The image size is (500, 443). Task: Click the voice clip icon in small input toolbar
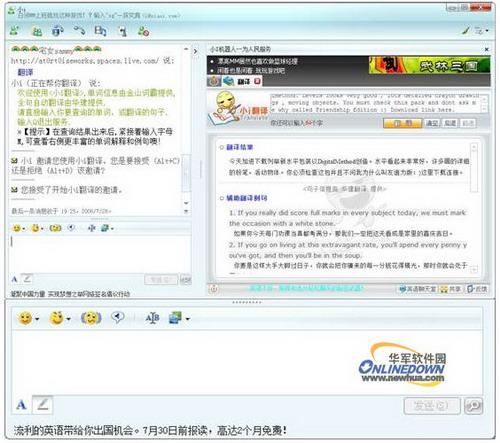(71, 228)
